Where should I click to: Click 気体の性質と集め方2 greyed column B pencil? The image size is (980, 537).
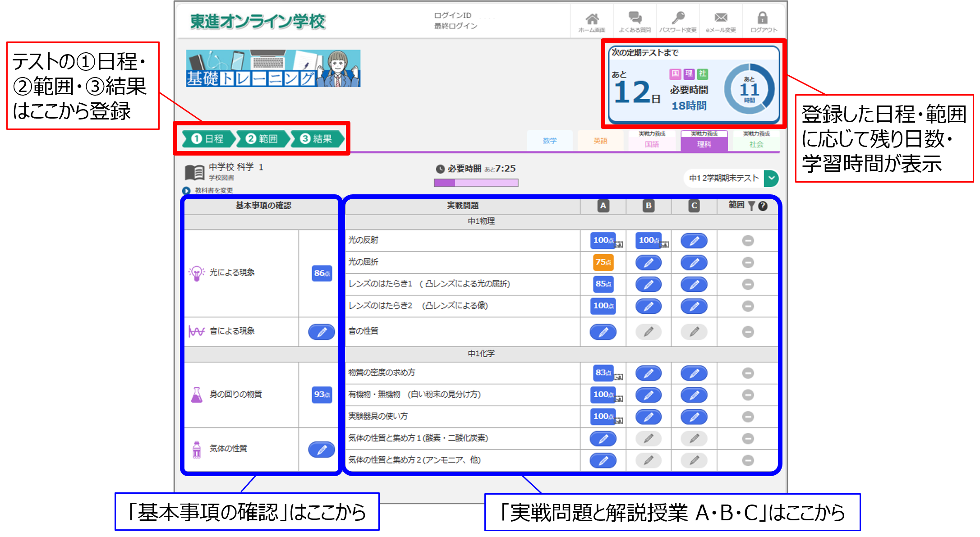point(648,460)
